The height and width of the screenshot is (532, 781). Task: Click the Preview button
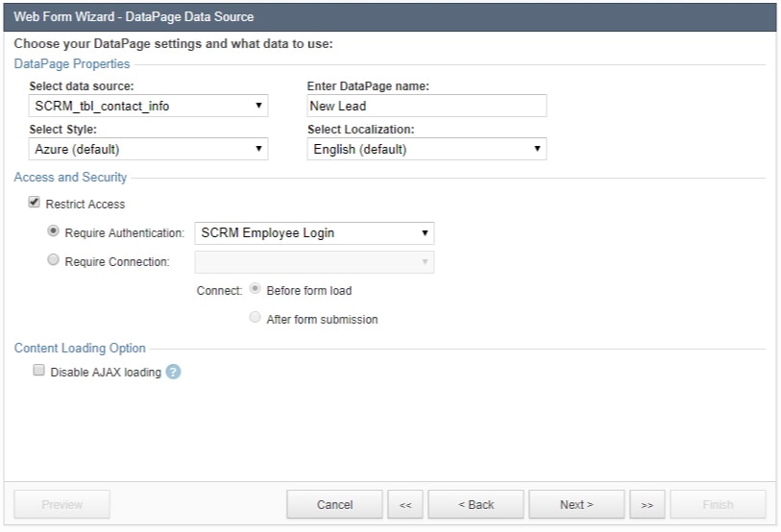pyautogui.click(x=61, y=505)
